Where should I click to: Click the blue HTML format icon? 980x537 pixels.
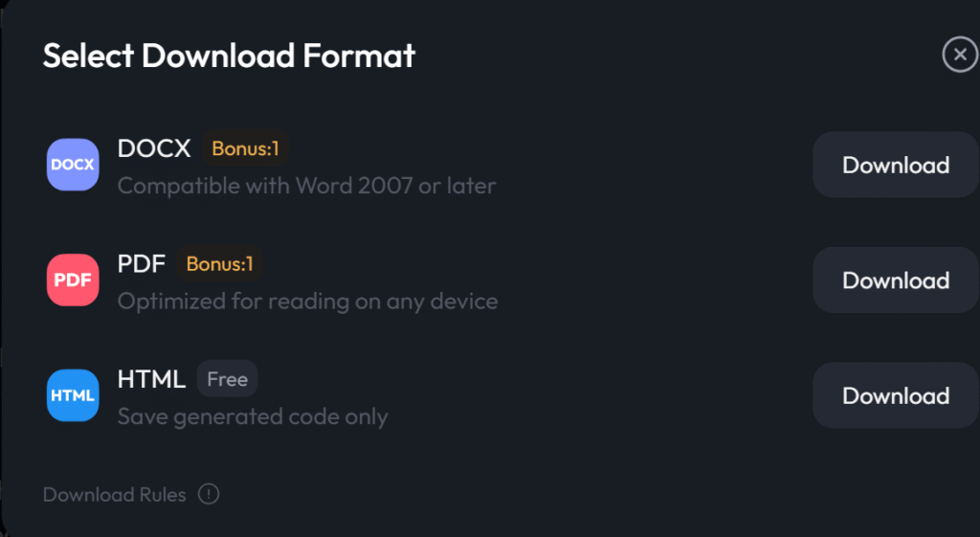click(73, 395)
